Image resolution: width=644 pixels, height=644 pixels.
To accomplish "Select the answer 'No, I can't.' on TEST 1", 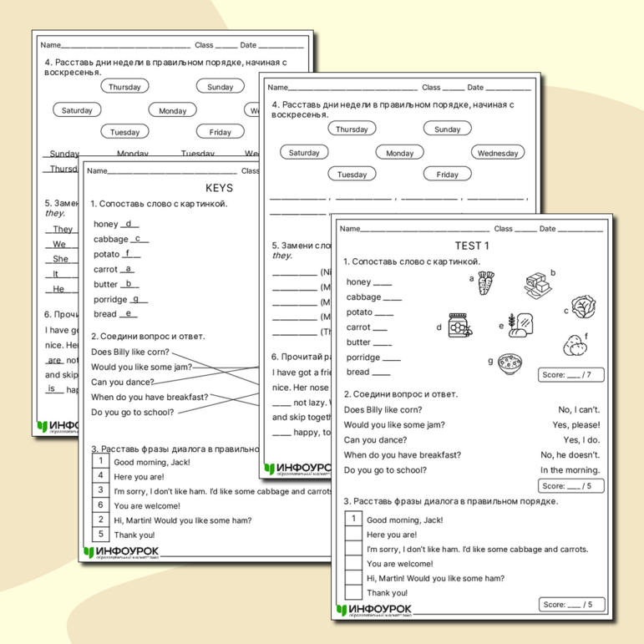I will pos(579,409).
